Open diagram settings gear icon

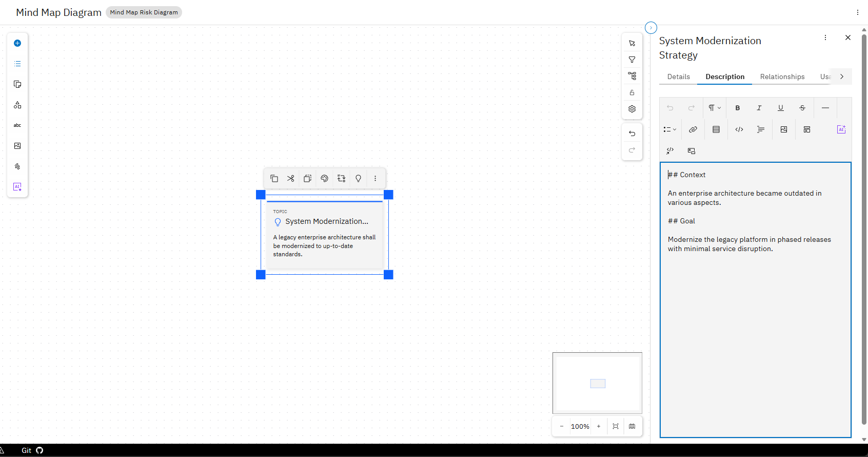tap(632, 109)
